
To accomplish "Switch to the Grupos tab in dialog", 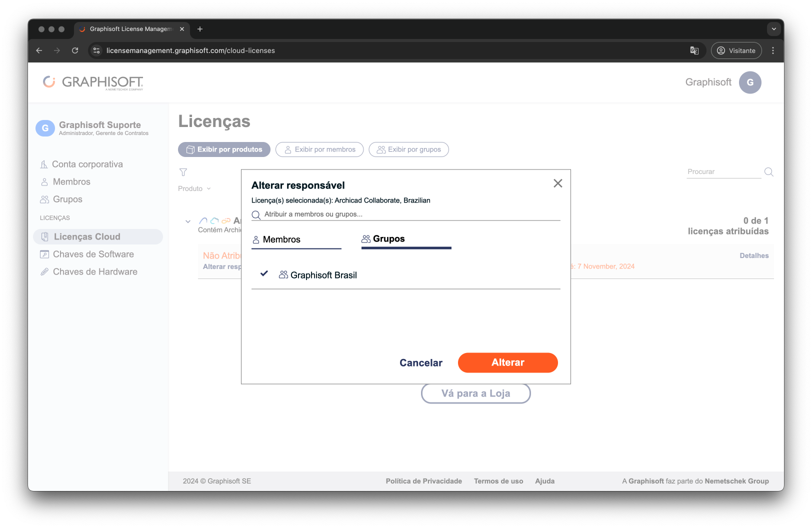I will coord(406,239).
